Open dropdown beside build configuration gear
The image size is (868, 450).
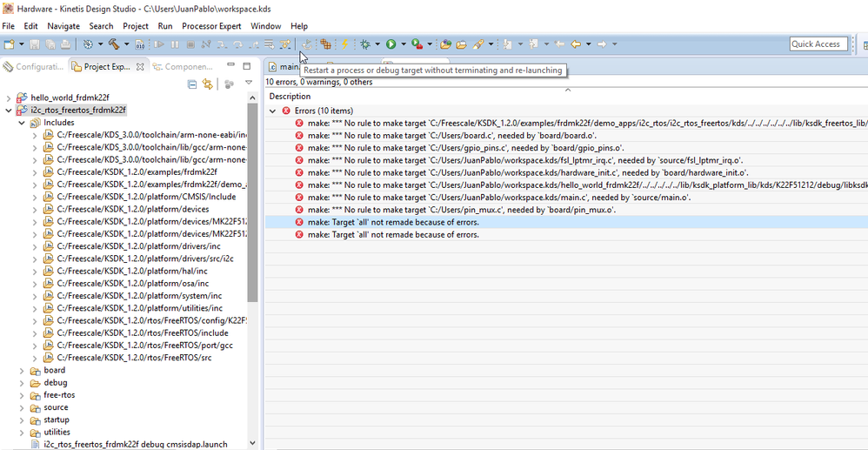(100, 44)
